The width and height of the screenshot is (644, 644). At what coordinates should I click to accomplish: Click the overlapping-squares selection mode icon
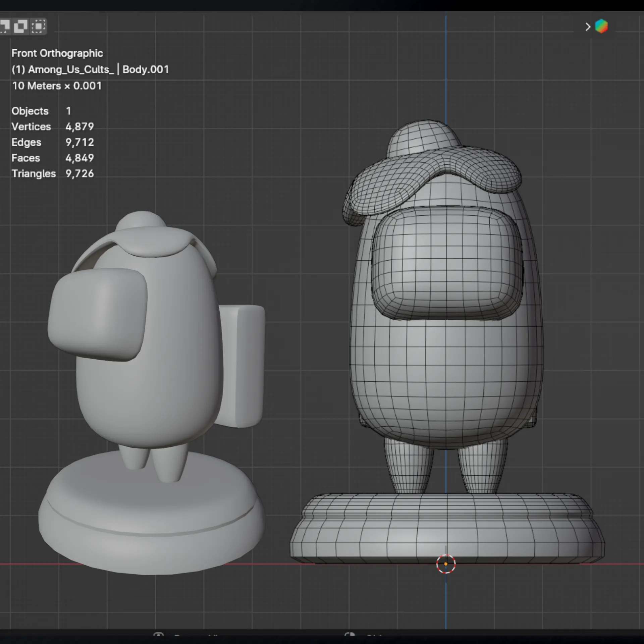click(20, 26)
